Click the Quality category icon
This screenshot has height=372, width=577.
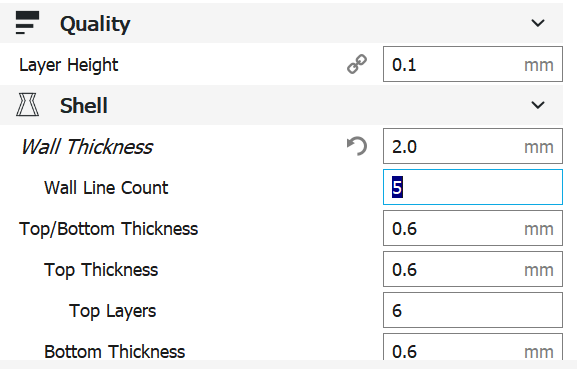(27, 23)
